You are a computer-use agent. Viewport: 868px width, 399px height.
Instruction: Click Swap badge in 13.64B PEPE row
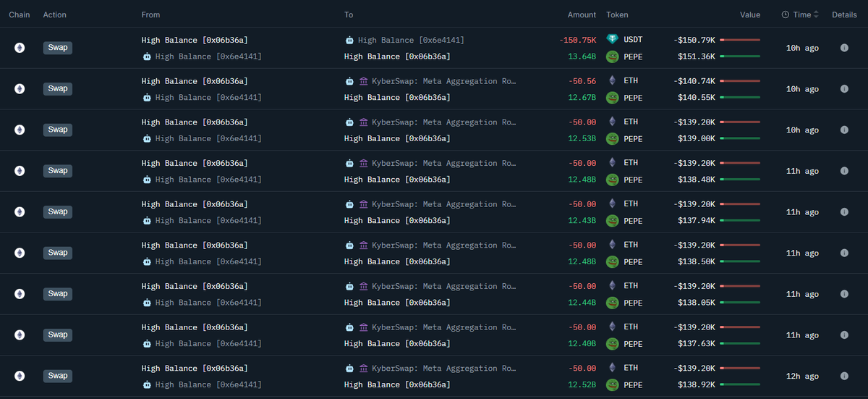click(58, 48)
